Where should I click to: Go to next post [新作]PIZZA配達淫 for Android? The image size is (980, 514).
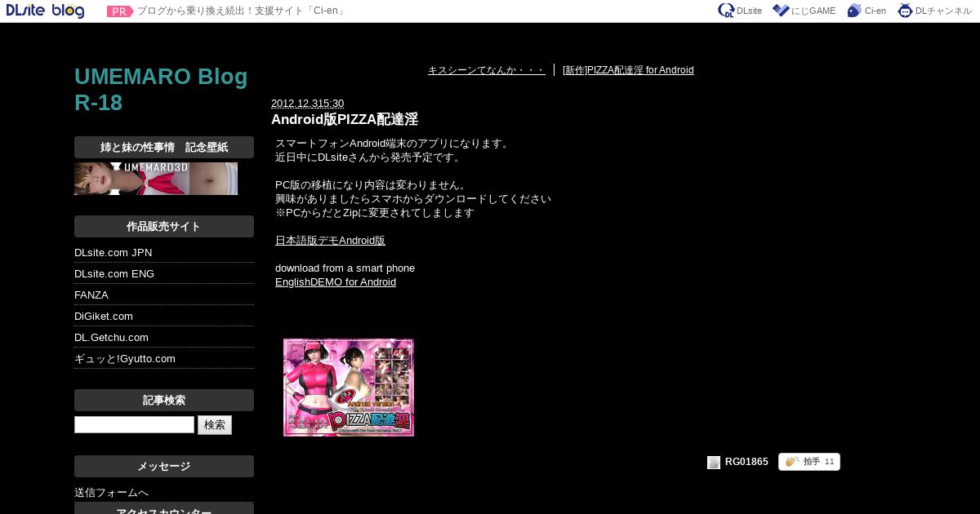pos(628,70)
